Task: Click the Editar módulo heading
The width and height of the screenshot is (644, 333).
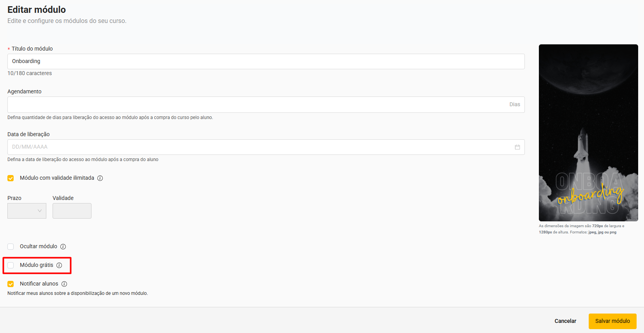Action: [37, 10]
